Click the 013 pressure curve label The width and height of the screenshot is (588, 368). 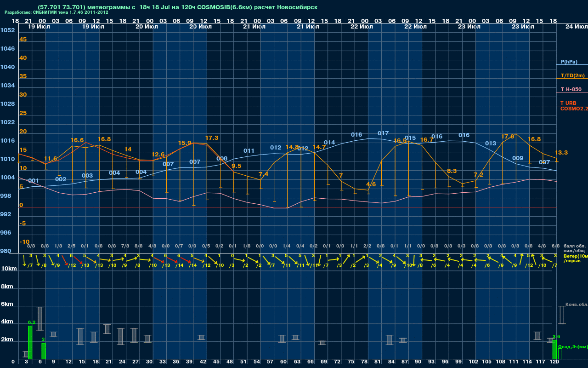(x=491, y=144)
